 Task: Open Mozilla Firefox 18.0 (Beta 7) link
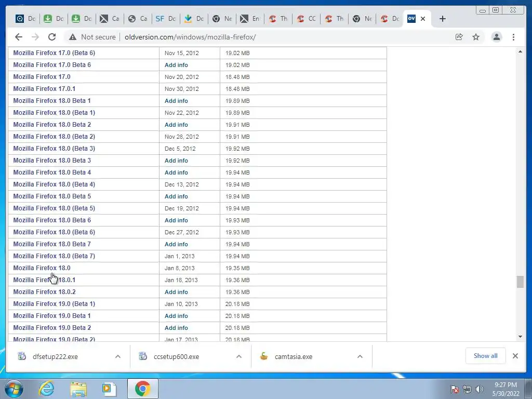coord(54,256)
